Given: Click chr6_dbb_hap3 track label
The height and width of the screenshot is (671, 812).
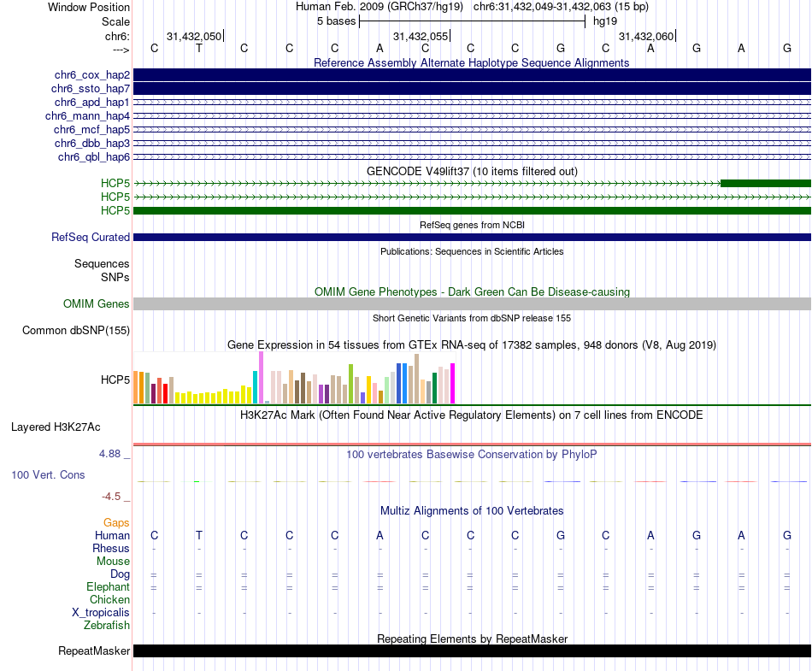Looking at the screenshot, I should (92, 143).
